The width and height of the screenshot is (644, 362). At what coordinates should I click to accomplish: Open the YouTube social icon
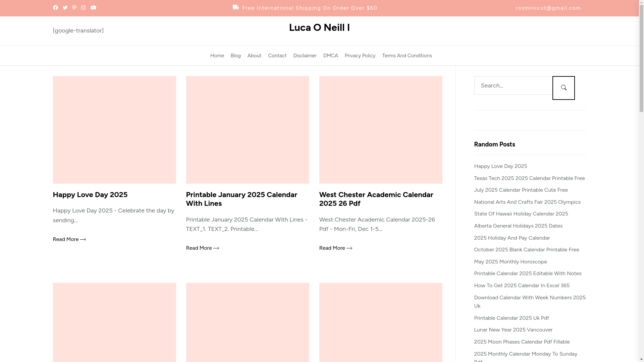(93, 8)
